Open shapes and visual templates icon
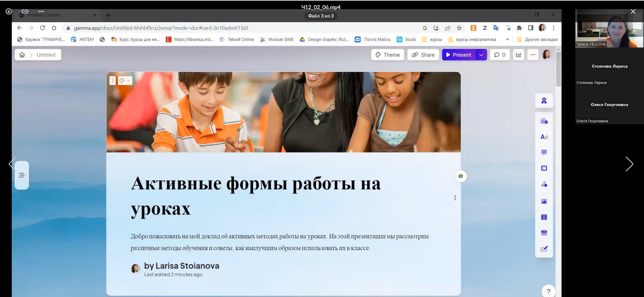644x297 pixels. coord(544,184)
